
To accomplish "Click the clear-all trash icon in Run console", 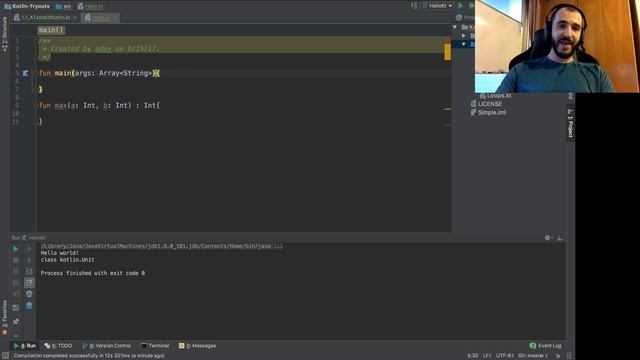I will (x=29, y=305).
